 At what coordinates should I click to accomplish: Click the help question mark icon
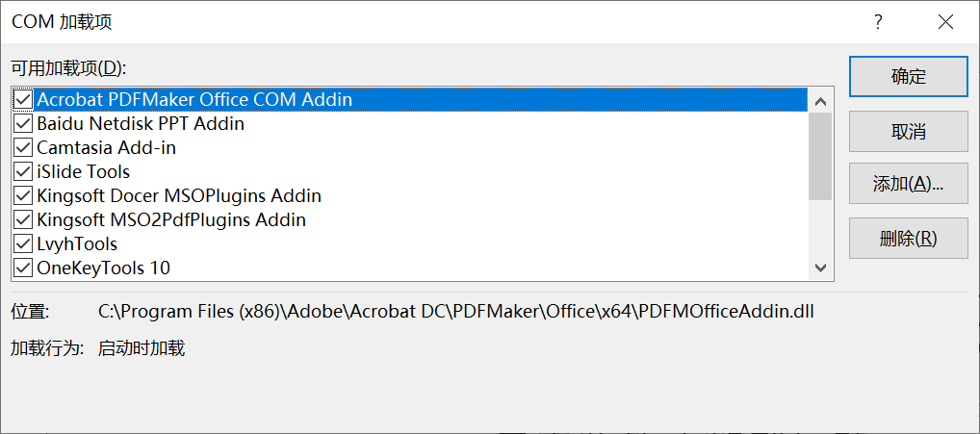878,22
